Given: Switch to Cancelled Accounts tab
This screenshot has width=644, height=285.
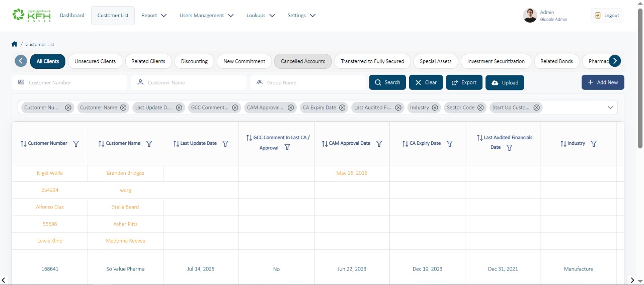Looking at the screenshot, I should 302,61.
